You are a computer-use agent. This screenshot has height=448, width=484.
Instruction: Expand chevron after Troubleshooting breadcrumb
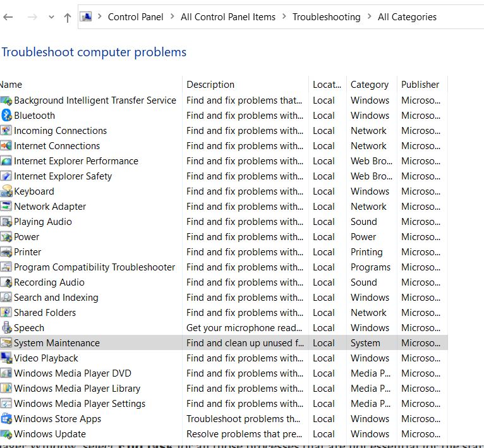point(369,17)
